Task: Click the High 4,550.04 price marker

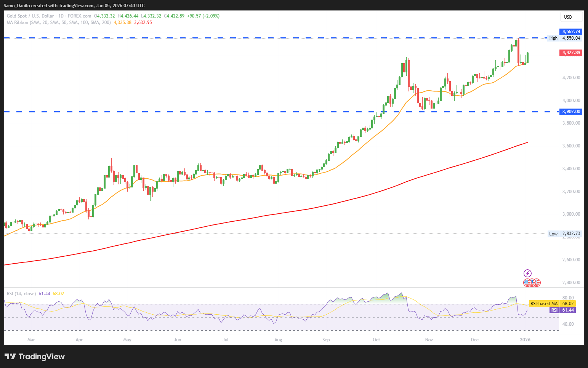Action: tap(564, 38)
